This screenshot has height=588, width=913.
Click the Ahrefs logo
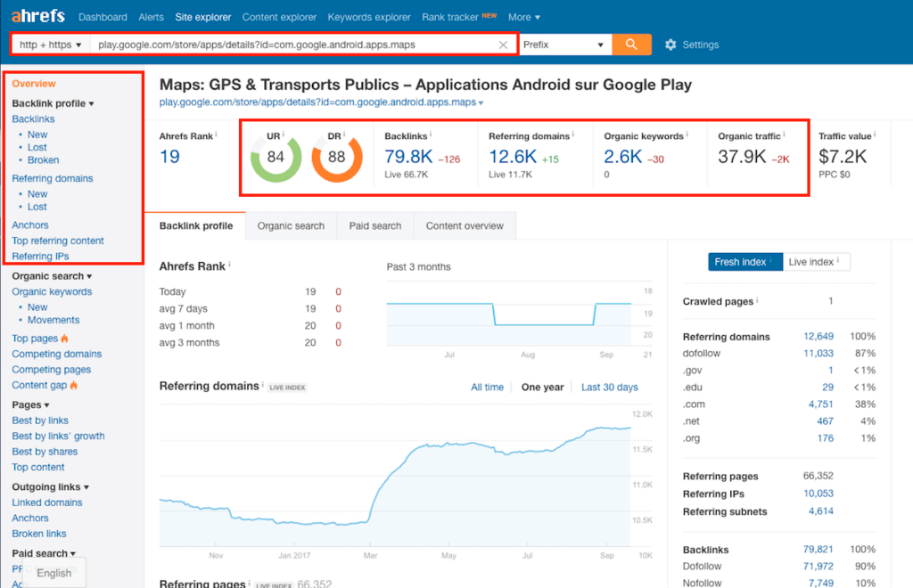point(38,17)
